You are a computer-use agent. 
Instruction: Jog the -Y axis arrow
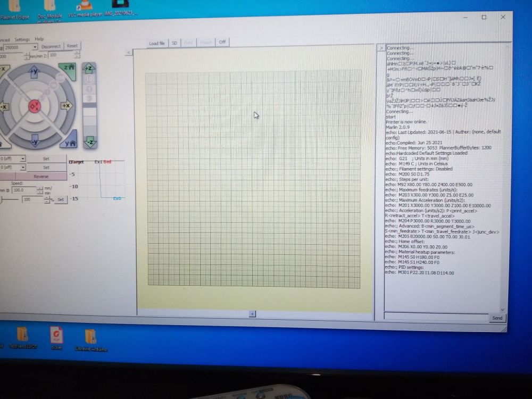[35, 141]
